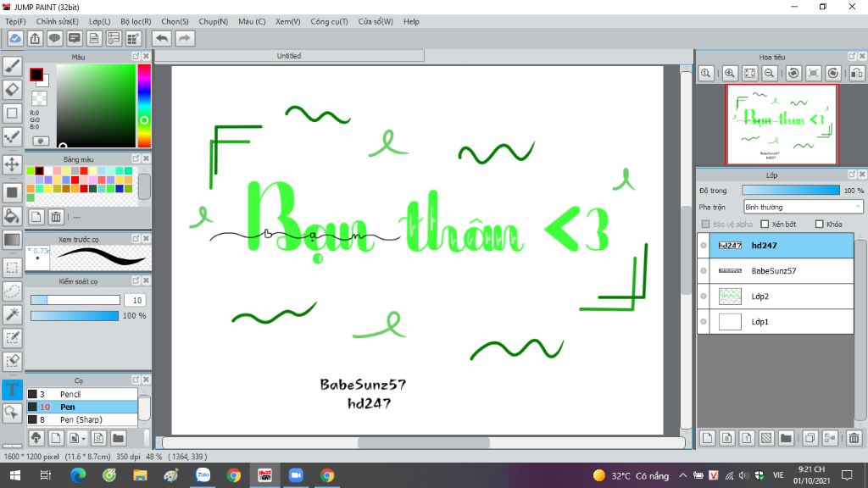Select the Lớp2 layer
This screenshot has width=868, height=488.
pos(776,297)
